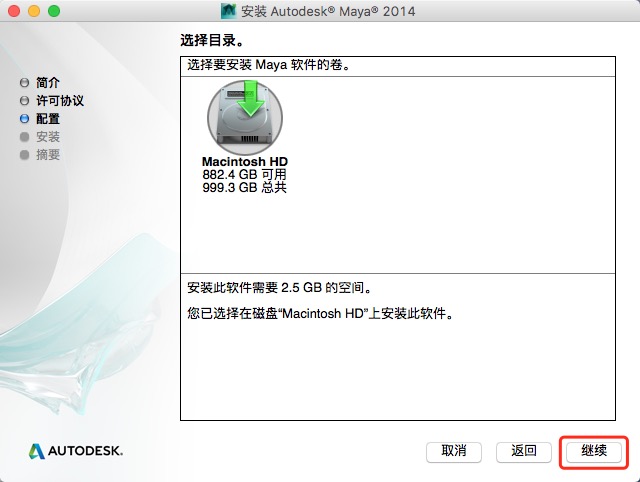This screenshot has height=482, width=640.
Task: Click the Autodesk logo
Action: tap(76, 451)
